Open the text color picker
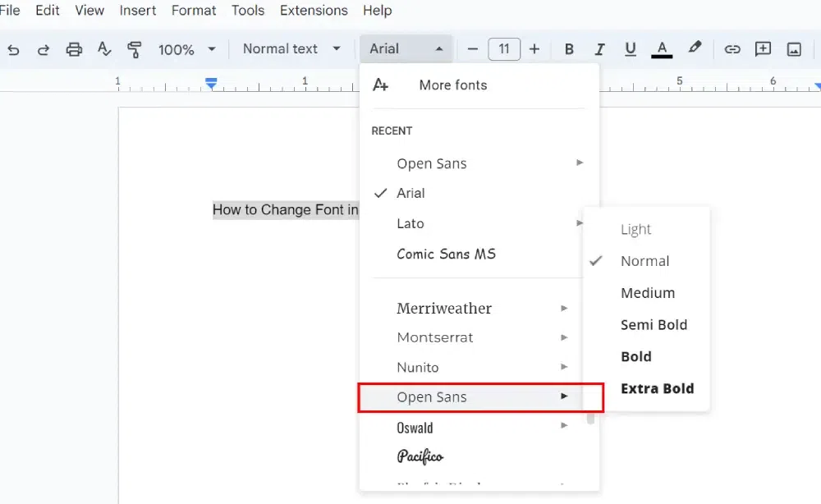 [x=662, y=50]
